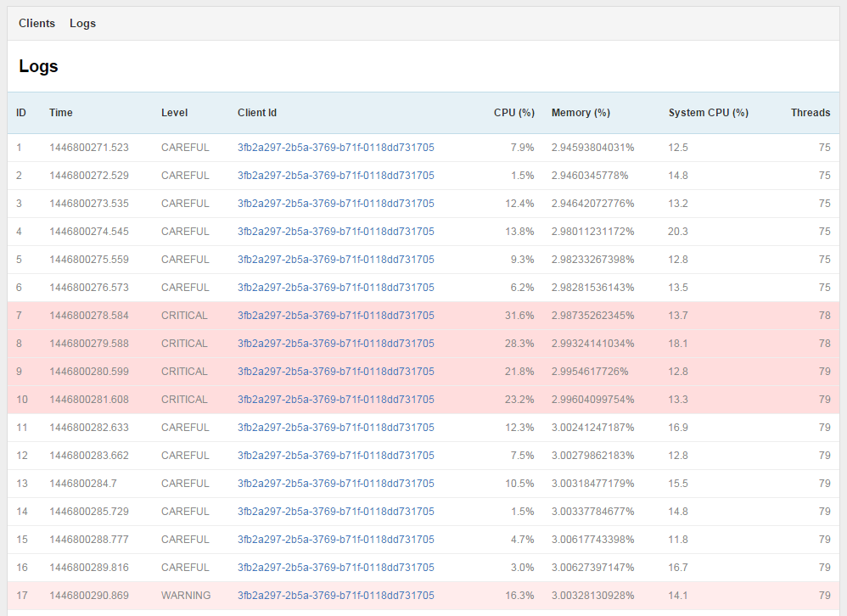Open client ID link in log row 5

(x=336, y=260)
